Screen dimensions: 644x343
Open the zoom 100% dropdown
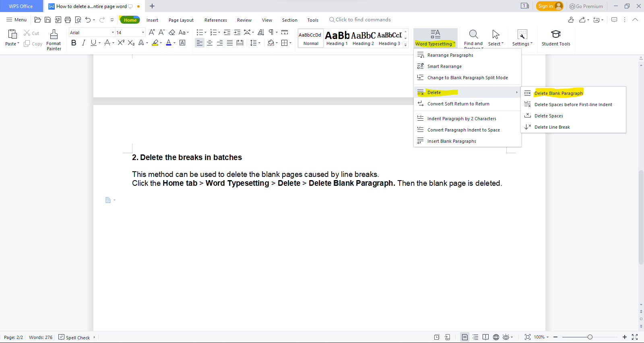541,337
